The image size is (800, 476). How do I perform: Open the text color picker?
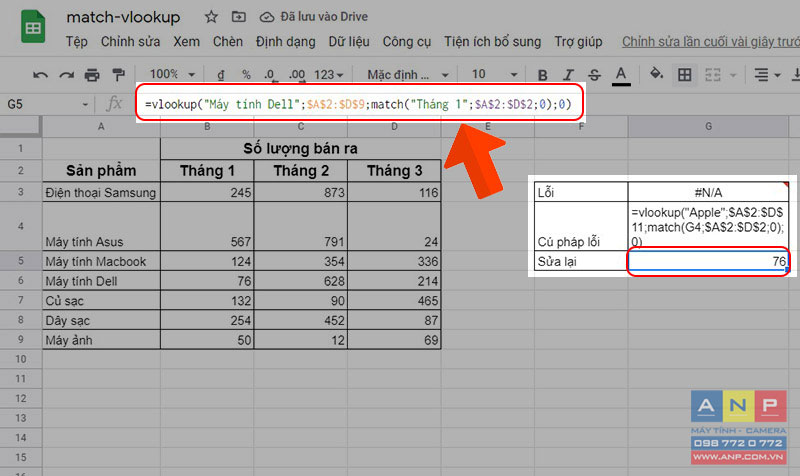tap(621, 76)
